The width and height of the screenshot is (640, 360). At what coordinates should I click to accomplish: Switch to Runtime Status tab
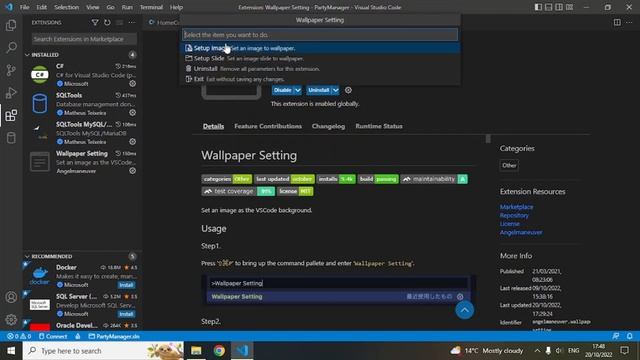point(379,126)
